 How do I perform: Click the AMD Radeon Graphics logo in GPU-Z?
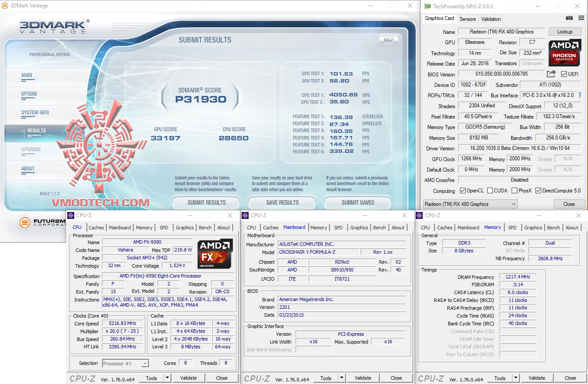tap(565, 53)
